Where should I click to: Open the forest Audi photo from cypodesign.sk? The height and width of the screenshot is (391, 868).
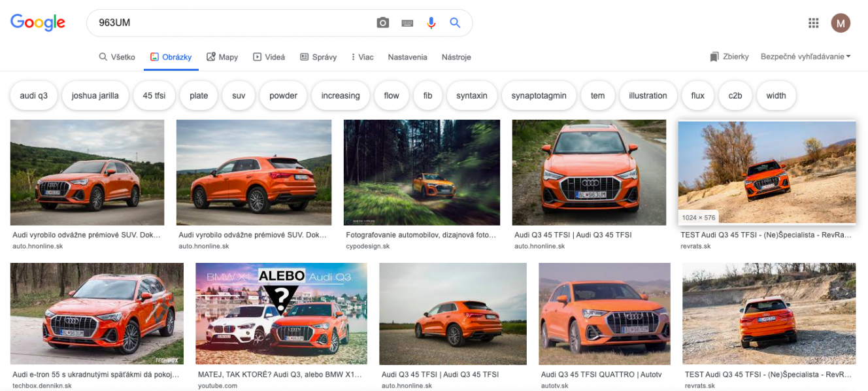click(422, 173)
